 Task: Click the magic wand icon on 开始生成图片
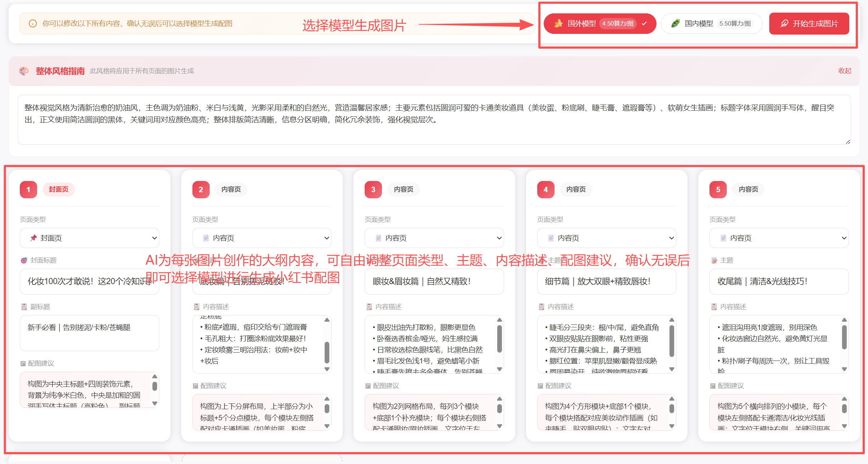pos(784,23)
